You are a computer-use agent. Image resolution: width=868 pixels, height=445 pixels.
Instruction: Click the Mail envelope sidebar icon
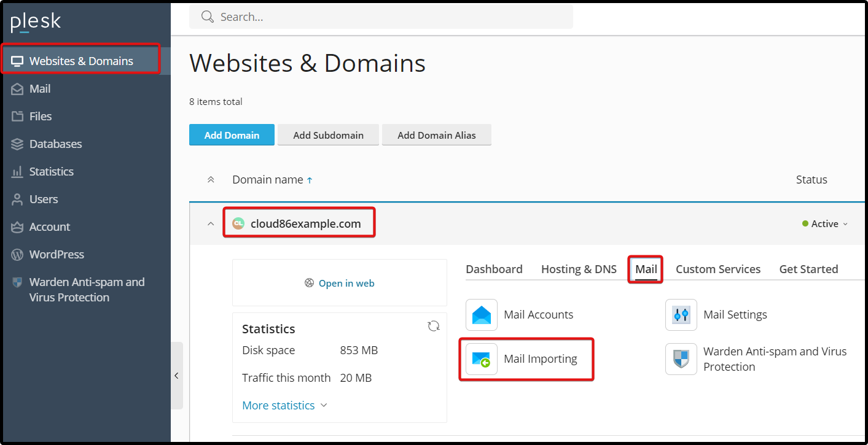tap(17, 89)
